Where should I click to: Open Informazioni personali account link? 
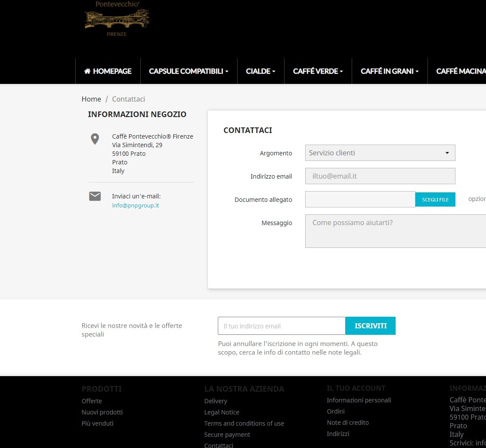point(359,400)
